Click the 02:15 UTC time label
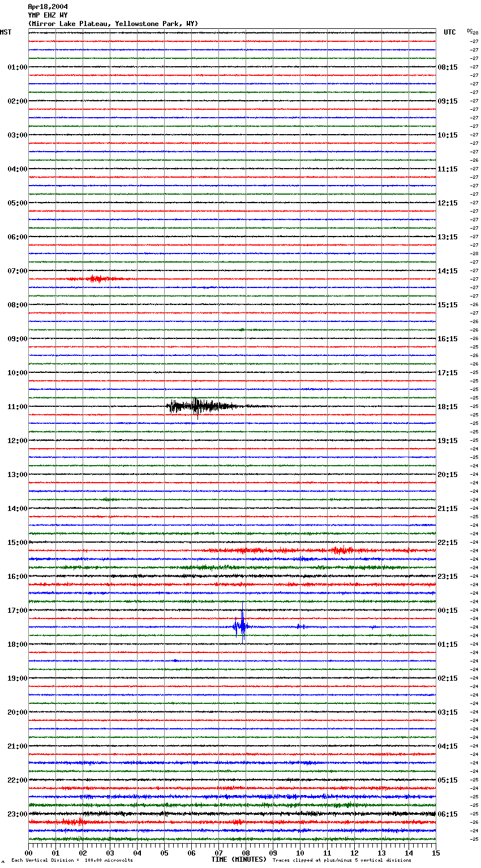Image resolution: width=481 pixels, height=868 pixels. click(448, 678)
